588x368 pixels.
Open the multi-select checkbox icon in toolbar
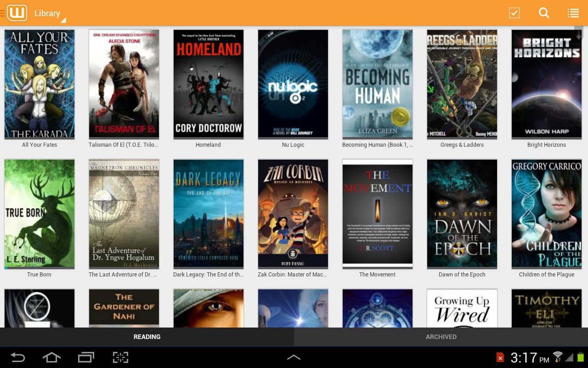tap(514, 13)
